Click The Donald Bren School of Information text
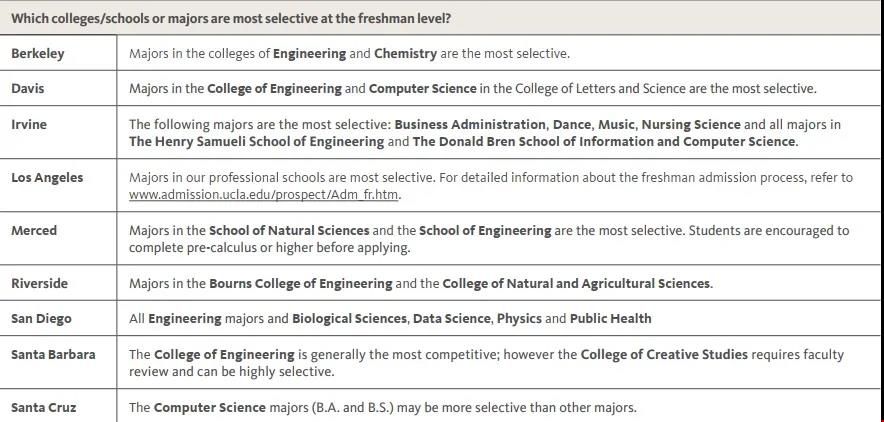 pyautogui.click(x=536, y=141)
